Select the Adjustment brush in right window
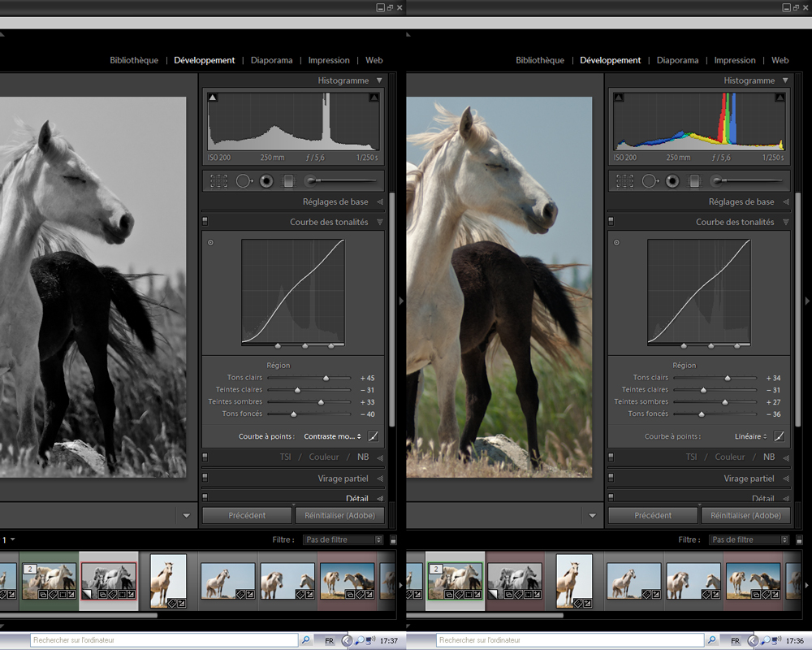812x650 pixels. 746,181
